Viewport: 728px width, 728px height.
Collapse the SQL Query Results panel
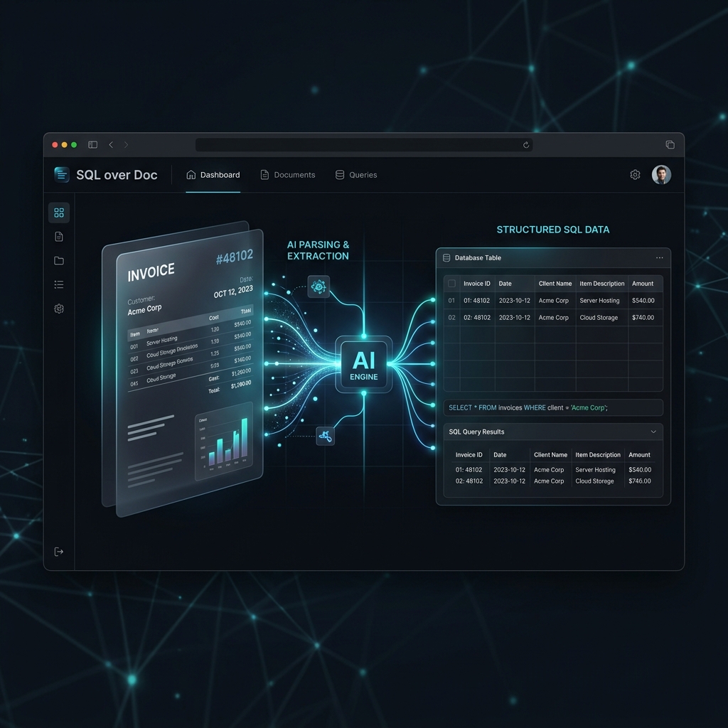pos(653,432)
